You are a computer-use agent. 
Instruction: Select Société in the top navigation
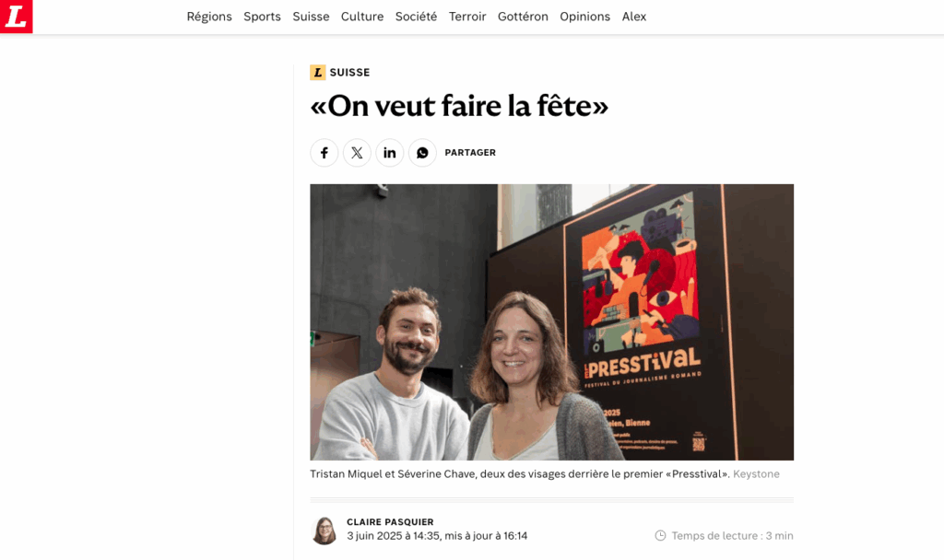416,17
